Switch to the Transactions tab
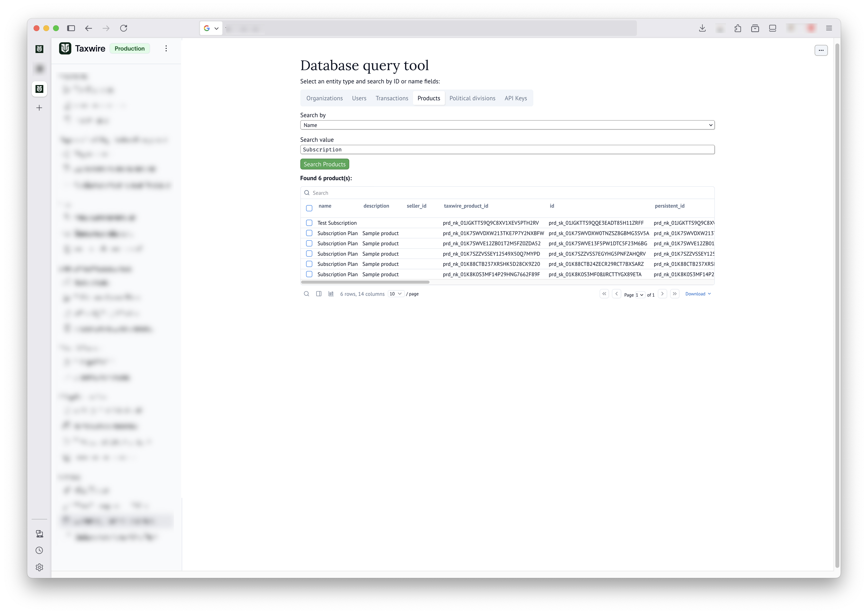 tap(392, 98)
